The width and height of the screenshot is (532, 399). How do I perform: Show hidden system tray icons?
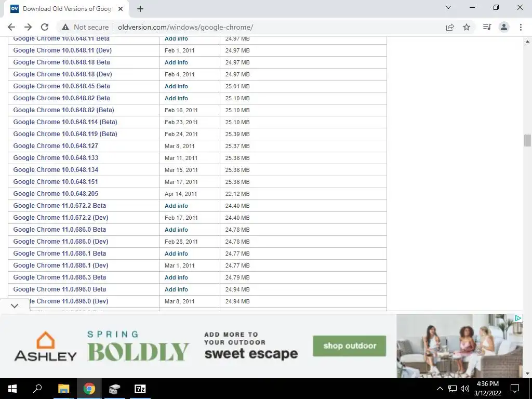pos(440,389)
